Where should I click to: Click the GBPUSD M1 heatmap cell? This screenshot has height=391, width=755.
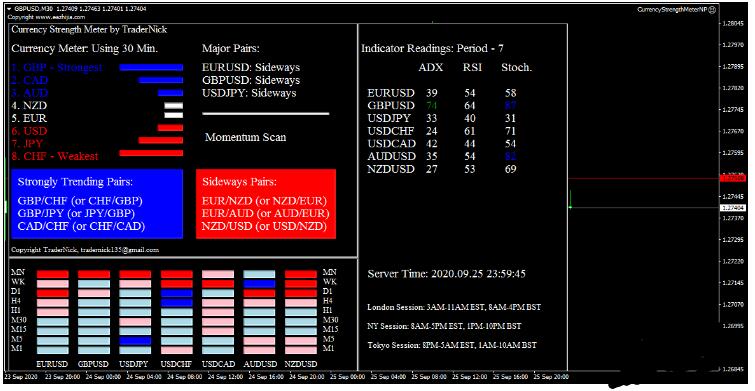click(94, 350)
